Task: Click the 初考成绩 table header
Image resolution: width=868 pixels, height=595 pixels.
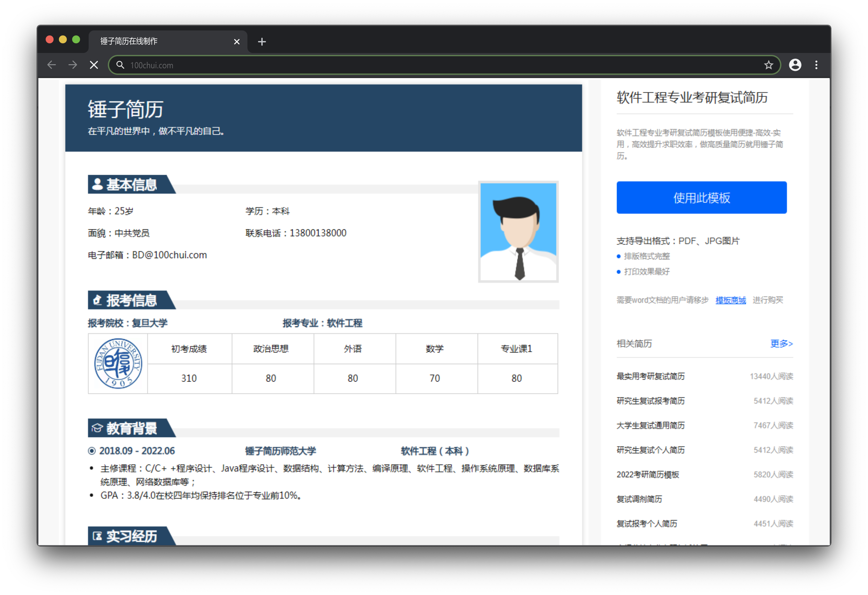Action: [189, 349]
